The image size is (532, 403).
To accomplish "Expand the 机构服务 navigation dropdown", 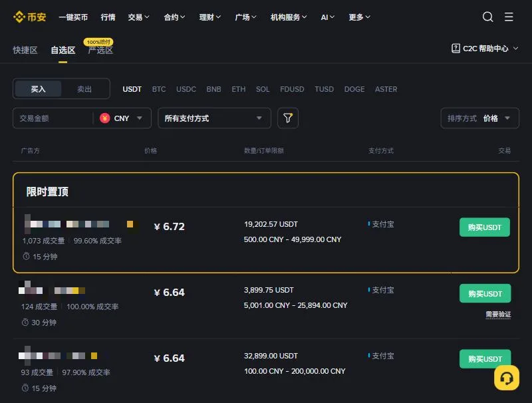I will coord(289,17).
